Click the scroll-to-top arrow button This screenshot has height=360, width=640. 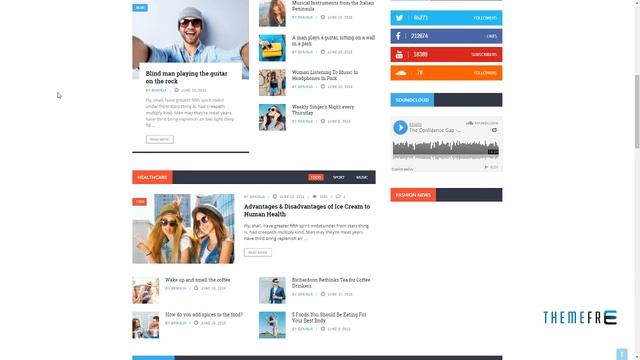[621, 354]
